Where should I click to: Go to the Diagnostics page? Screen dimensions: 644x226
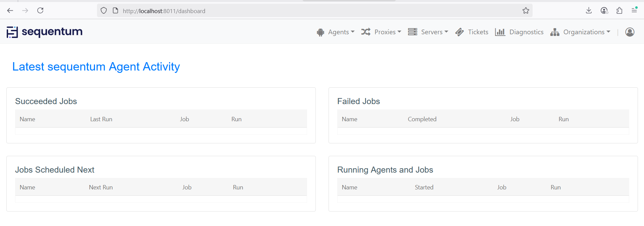[x=526, y=32]
